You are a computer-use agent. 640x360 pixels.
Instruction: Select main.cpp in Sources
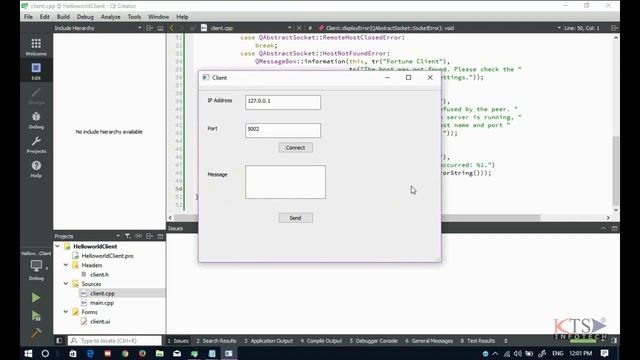(102, 302)
